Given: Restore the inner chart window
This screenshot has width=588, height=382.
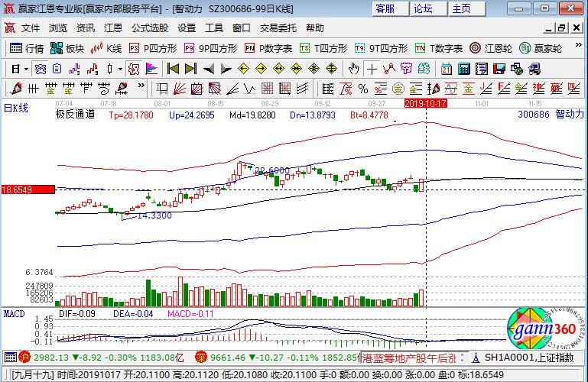Looking at the screenshot, I should (x=562, y=28).
